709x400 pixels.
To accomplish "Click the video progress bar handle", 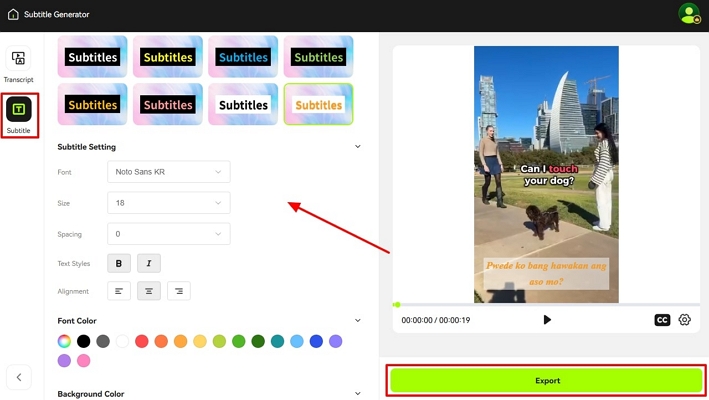I will (397, 305).
